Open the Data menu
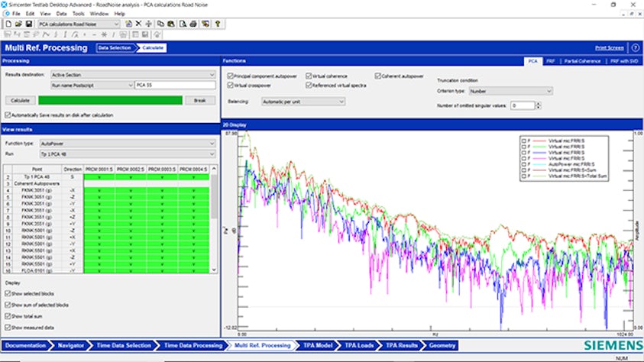 point(61,14)
